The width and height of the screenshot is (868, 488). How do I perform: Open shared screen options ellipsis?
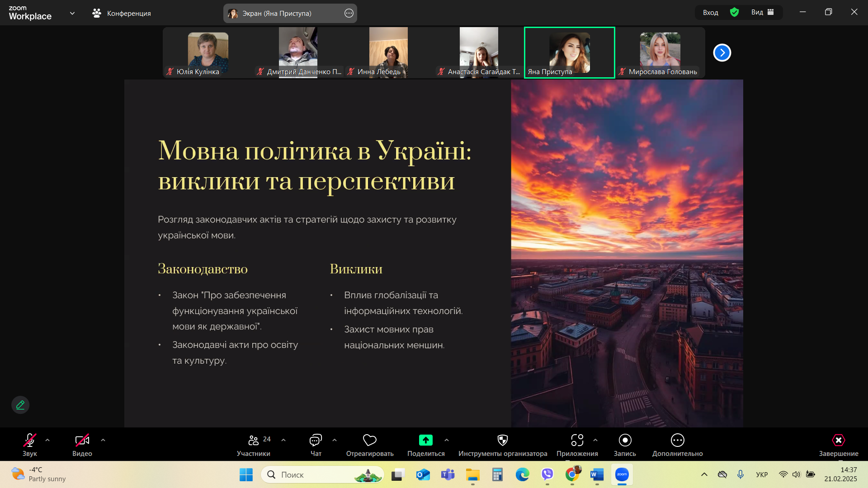click(349, 13)
